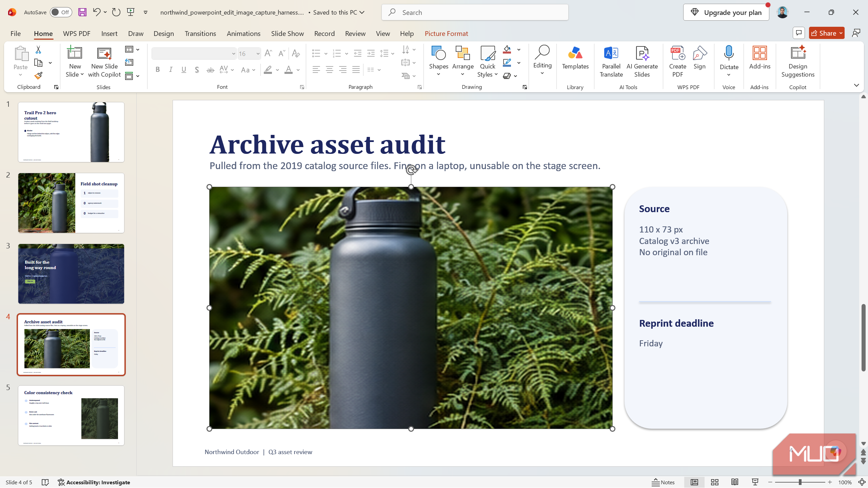Open the font size dropdown
Image resolution: width=868 pixels, height=488 pixels.
point(258,54)
